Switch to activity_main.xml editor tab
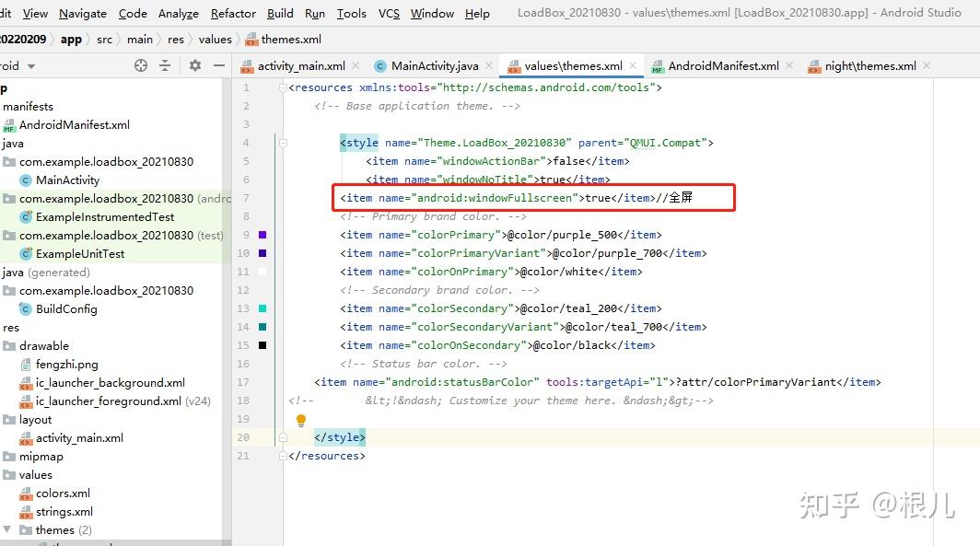This screenshot has width=980, height=546. click(300, 65)
